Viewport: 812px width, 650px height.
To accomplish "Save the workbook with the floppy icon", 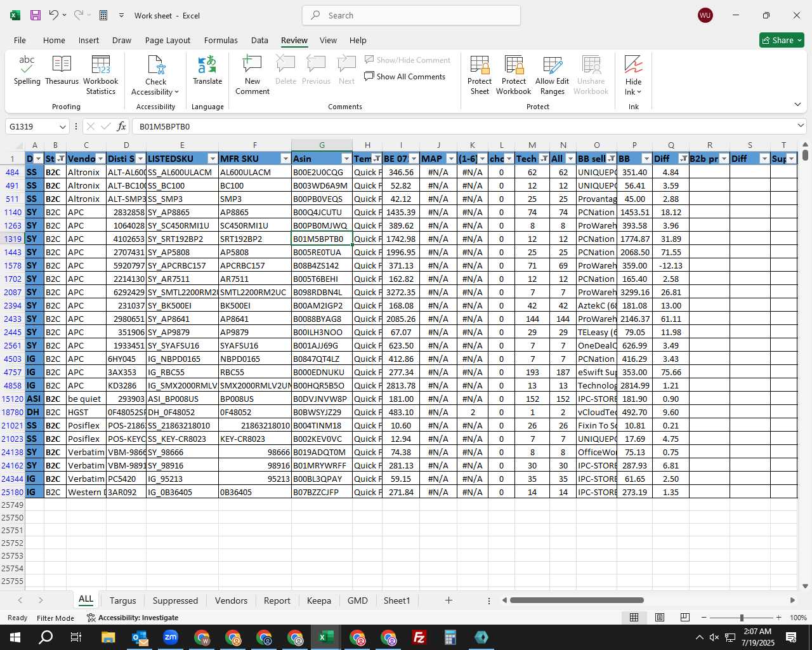I will click(x=36, y=15).
